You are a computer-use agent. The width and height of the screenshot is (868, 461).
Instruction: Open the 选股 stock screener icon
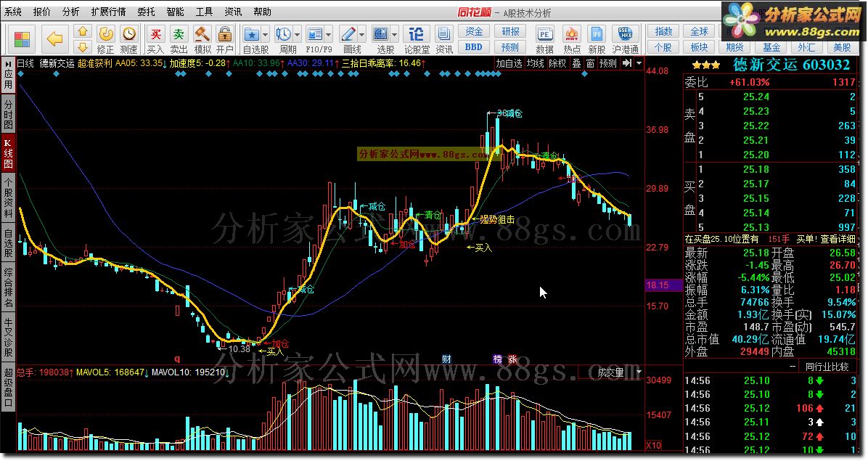381,34
